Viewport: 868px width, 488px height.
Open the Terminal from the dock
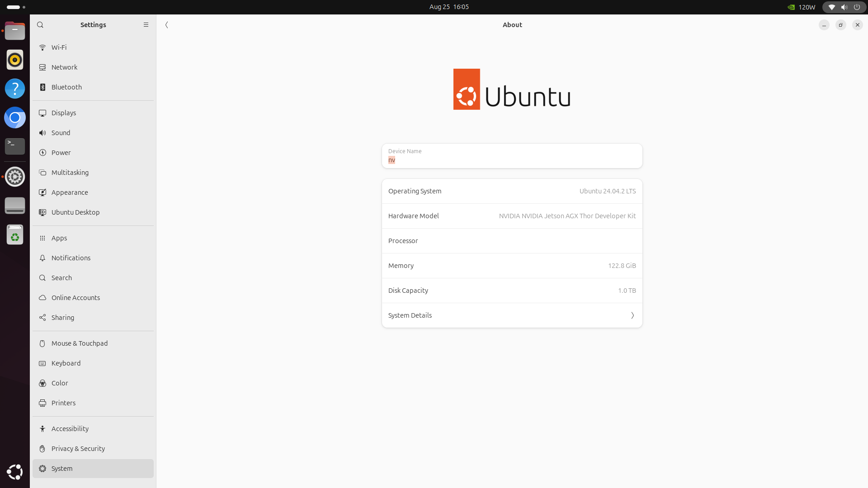point(15,146)
